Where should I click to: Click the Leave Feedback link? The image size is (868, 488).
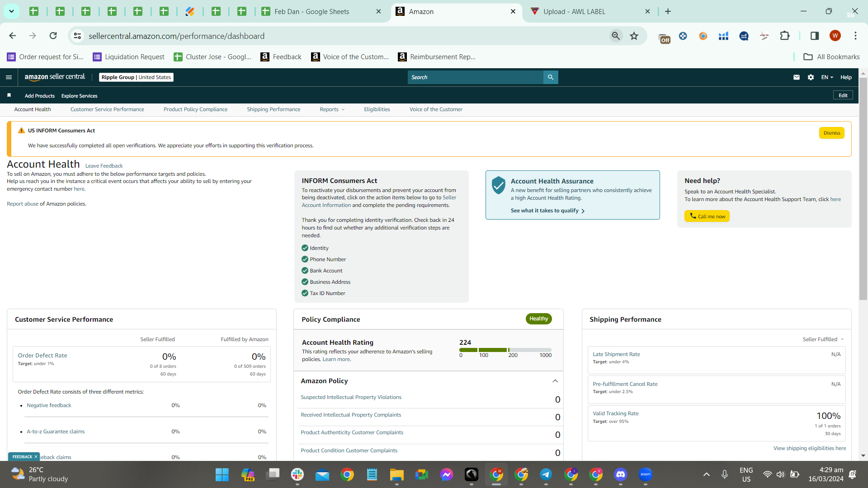(104, 166)
